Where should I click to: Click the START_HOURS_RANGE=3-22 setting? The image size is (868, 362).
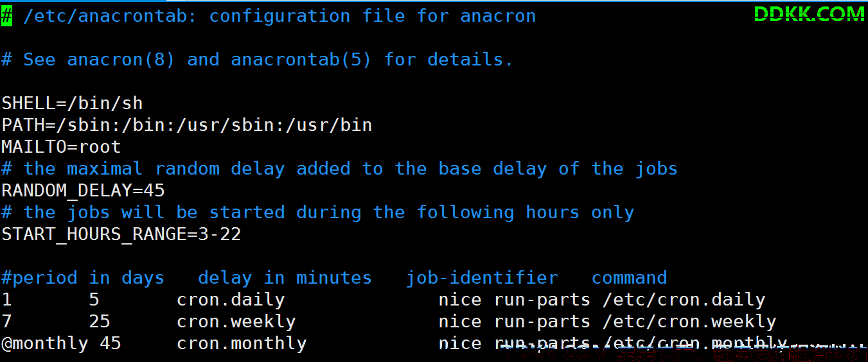point(121,234)
